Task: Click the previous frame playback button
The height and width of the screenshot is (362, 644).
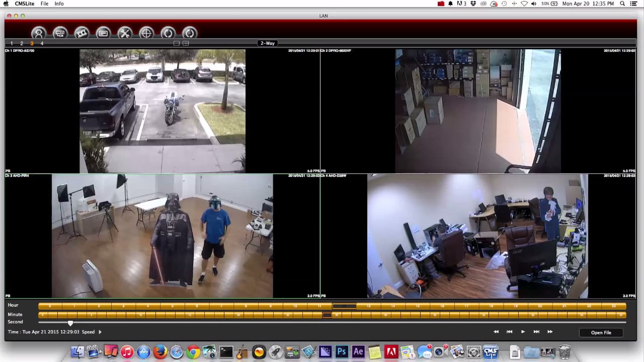Action: 509,332
